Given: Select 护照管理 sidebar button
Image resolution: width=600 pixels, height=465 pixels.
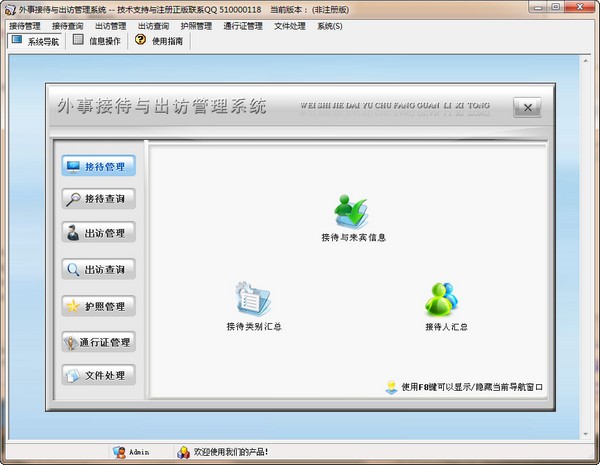Looking at the screenshot, I should (99, 306).
